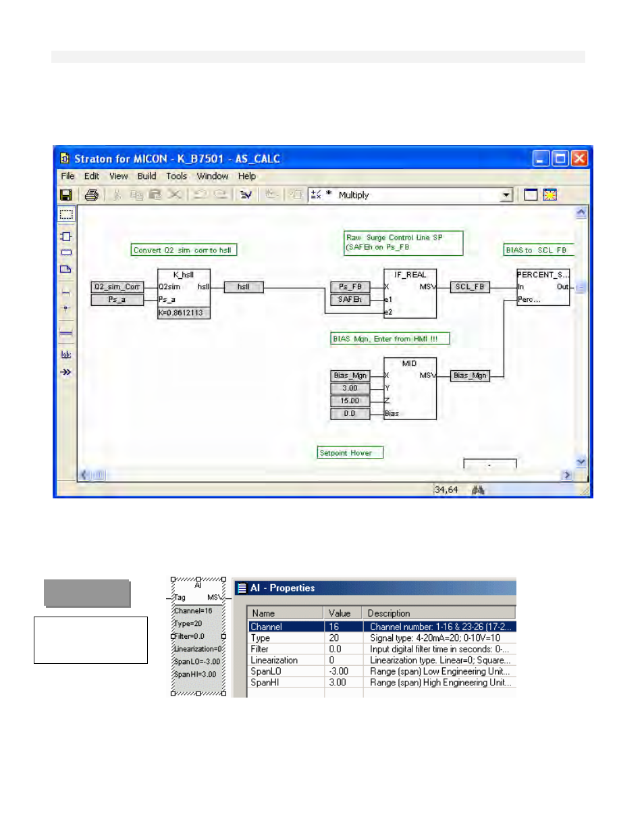Select the Bias_Mgn input variable box
This screenshot has width=644, height=834.
click(350, 375)
